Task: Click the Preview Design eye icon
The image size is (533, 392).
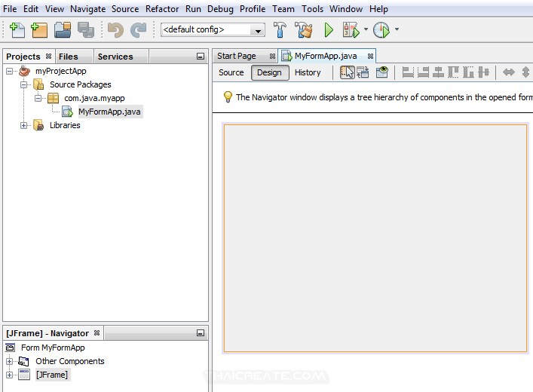Action: (x=382, y=72)
